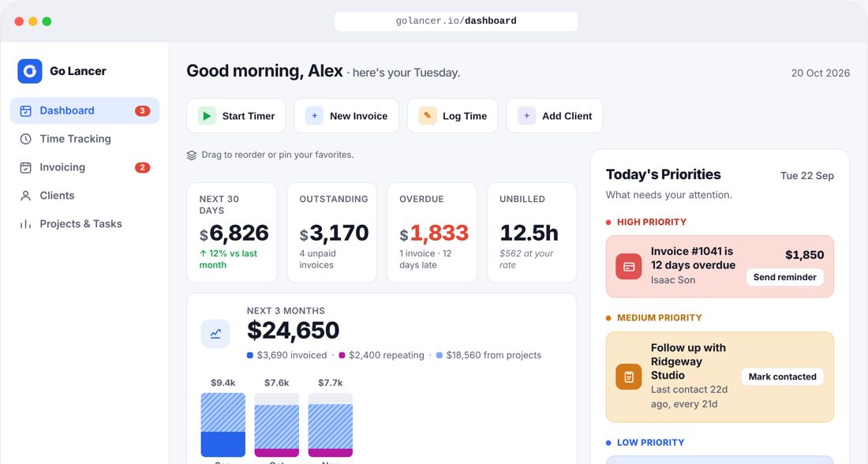The width and height of the screenshot is (868, 464).
Task: Open the Next 30 Days card
Action: (232, 233)
